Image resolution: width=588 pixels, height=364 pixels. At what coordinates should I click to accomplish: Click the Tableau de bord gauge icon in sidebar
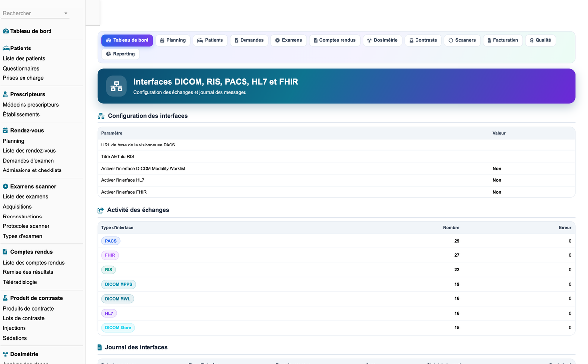click(x=6, y=31)
